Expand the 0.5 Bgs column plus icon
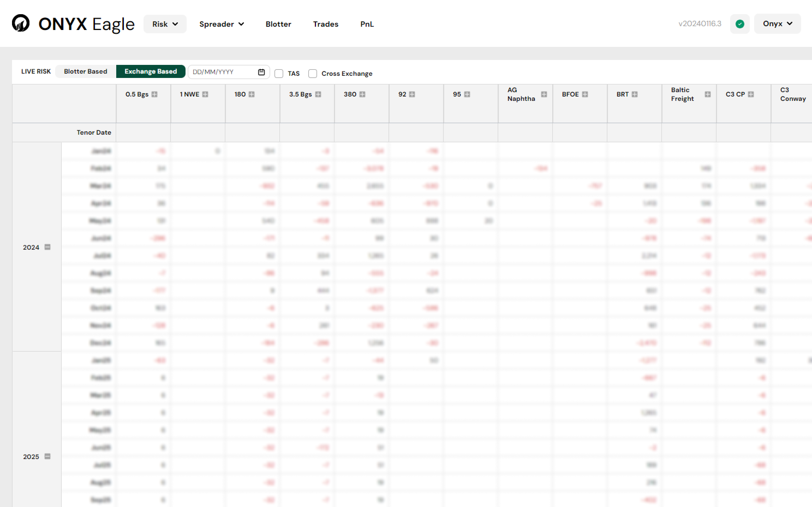The image size is (812, 507). click(154, 94)
